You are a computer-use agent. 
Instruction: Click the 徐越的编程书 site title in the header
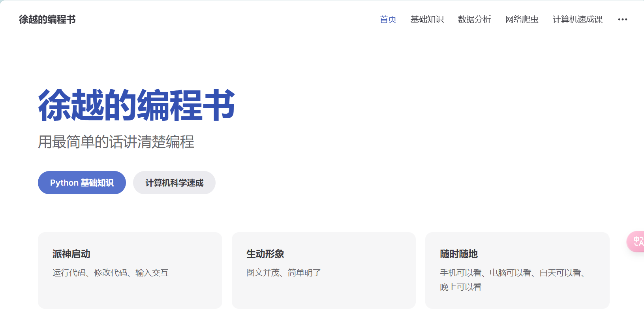(47, 19)
